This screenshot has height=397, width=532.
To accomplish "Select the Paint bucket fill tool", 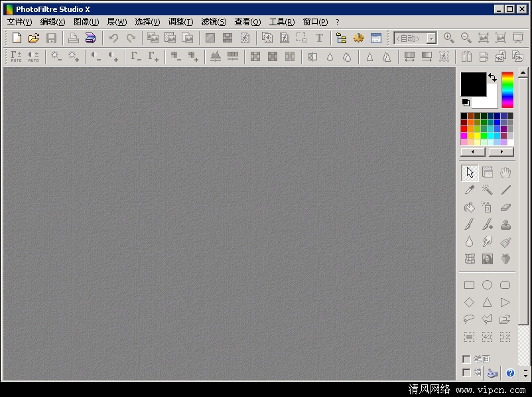I will pos(470,207).
